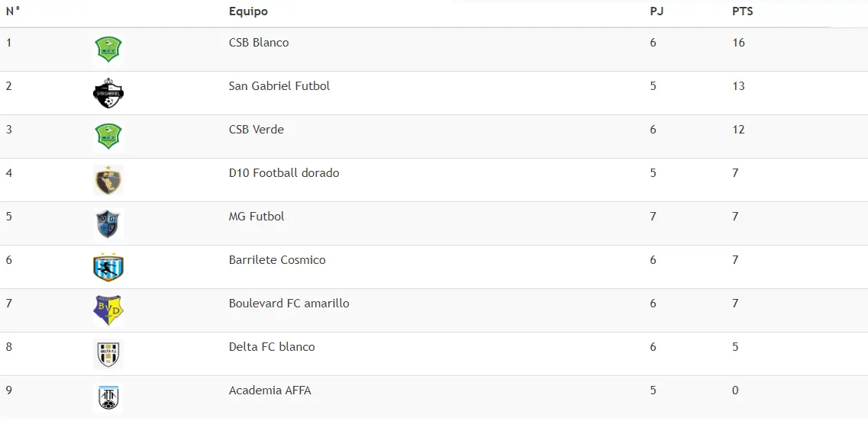Click the Delta FC blanco shield logo

coord(108,354)
